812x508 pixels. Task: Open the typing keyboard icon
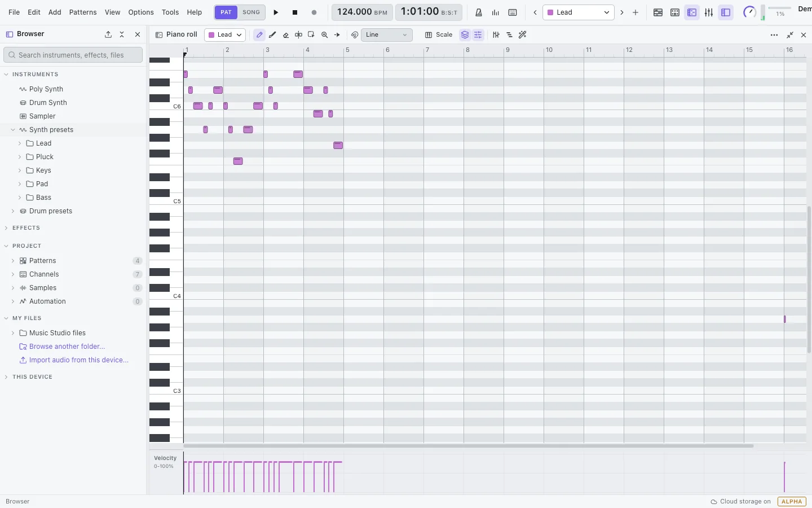coord(513,12)
